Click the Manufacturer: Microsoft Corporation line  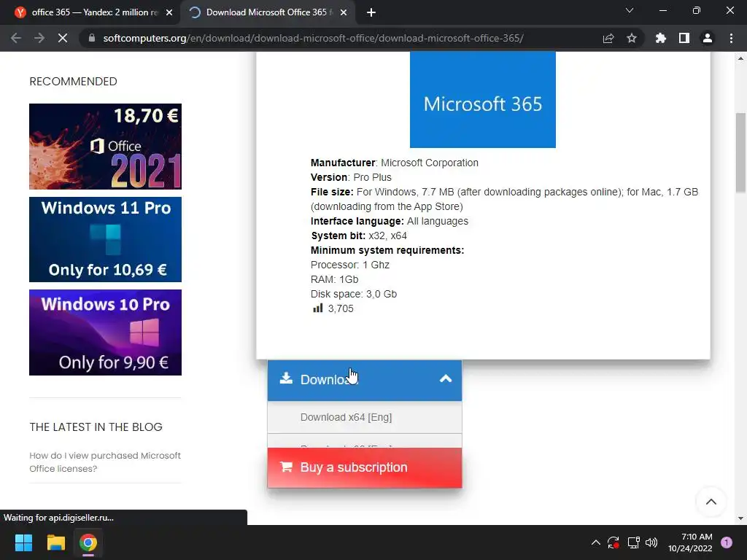pyautogui.click(x=395, y=163)
